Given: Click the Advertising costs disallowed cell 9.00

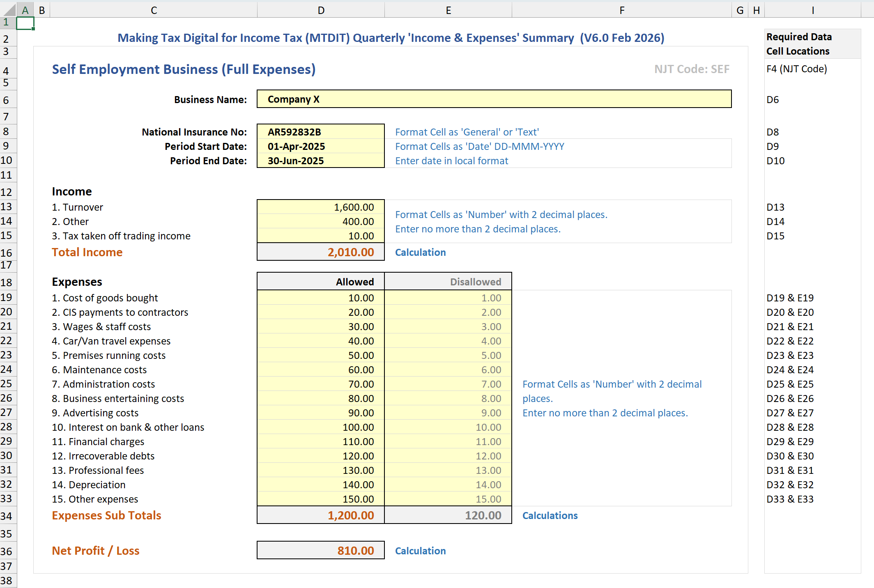Looking at the screenshot, I should [448, 413].
